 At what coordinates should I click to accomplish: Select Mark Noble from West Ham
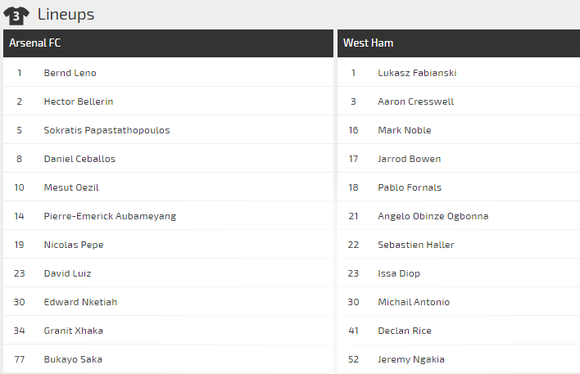click(404, 130)
